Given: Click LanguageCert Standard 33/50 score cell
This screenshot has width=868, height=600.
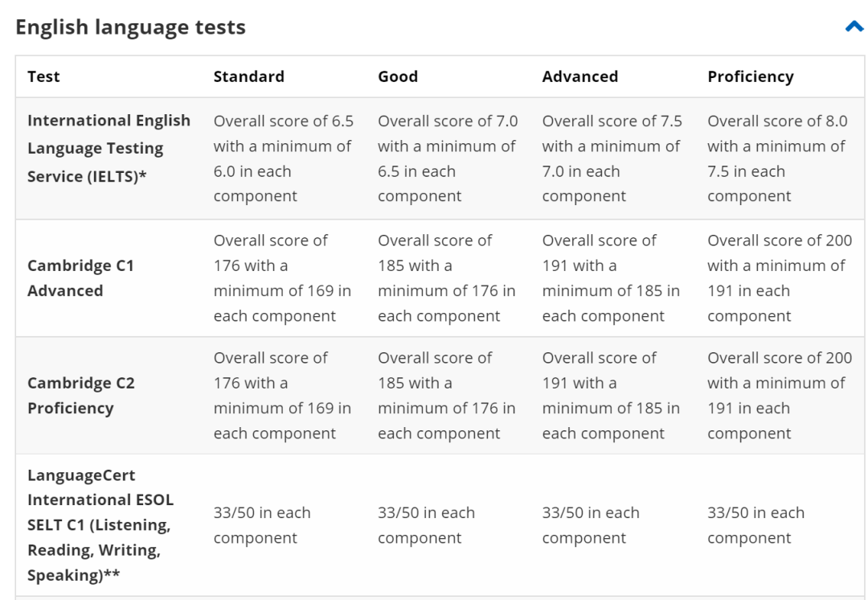Looking at the screenshot, I should click(x=262, y=525).
